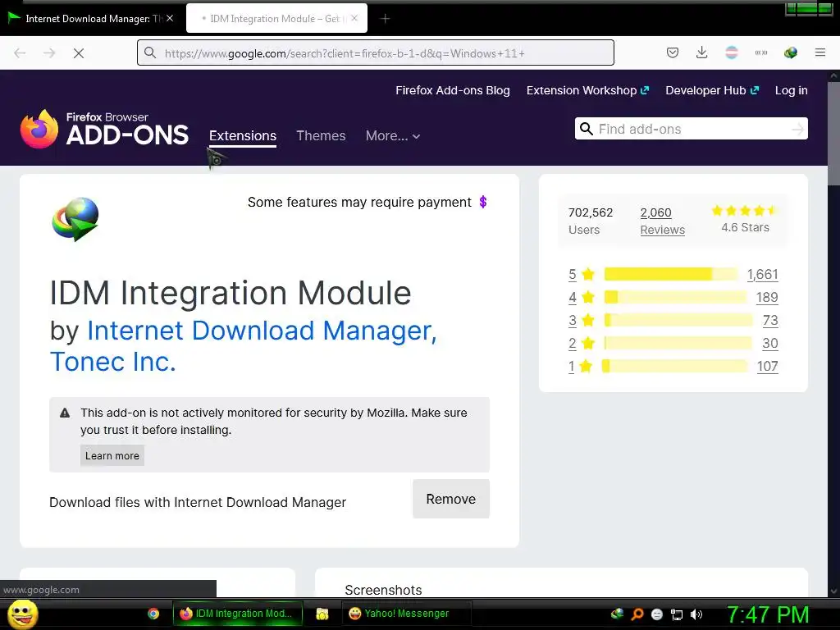
Task: Save page to Pocket from the toolbar
Action: [x=673, y=52]
